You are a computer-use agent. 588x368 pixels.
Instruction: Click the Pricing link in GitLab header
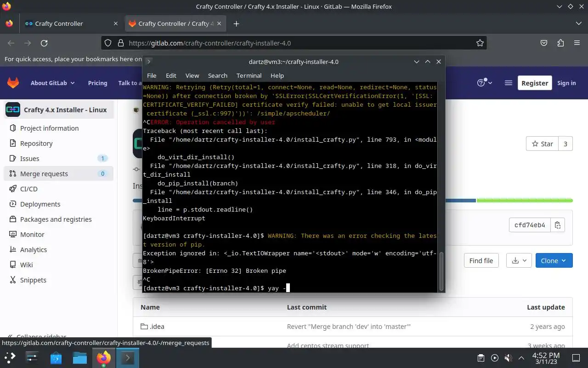(97, 83)
